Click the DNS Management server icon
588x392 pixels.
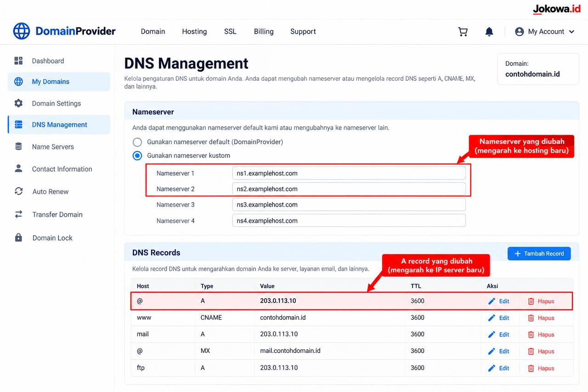click(18, 125)
